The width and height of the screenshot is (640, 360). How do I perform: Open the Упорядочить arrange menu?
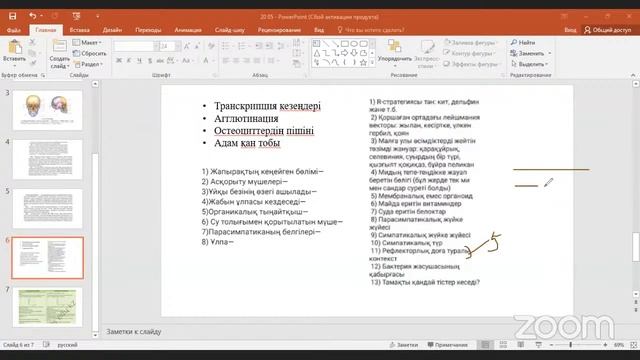394,53
